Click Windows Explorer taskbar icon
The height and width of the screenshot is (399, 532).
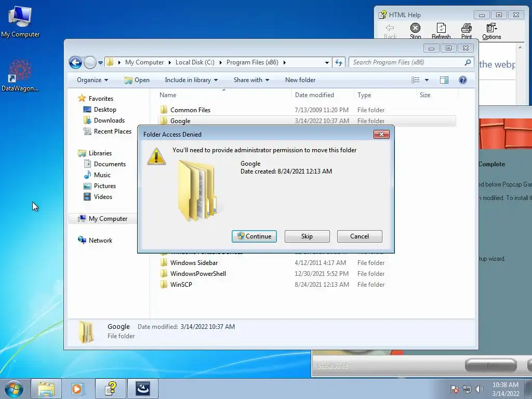point(46,389)
